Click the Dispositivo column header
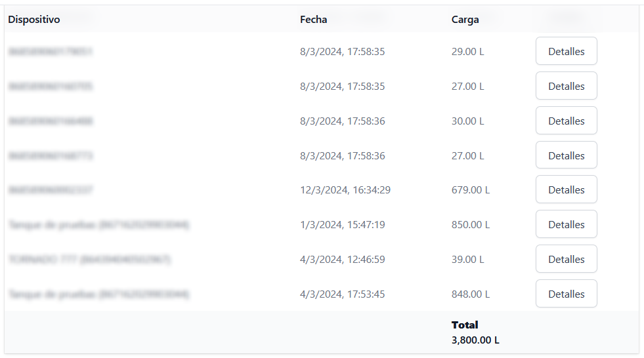Screen dimensions: 644x358 [34, 20]
